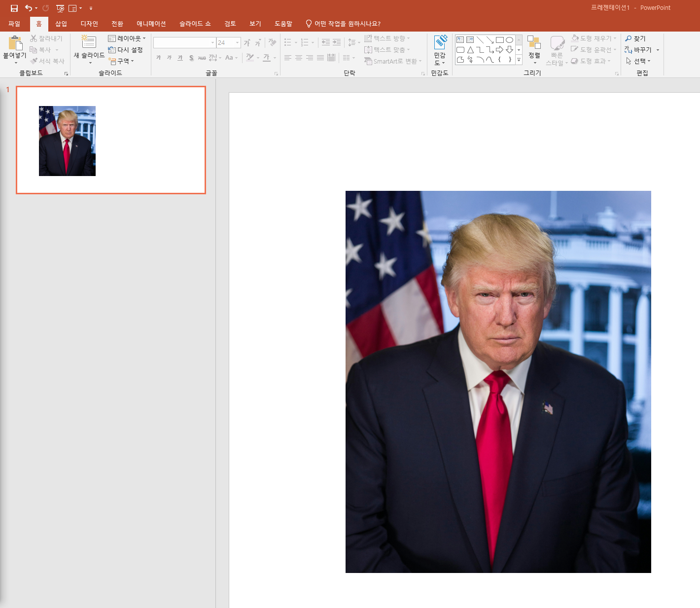This screenshot has width=700, height=608.
Task: Click the Sensitivity (민감도) icon
Action: coord(440,42)
